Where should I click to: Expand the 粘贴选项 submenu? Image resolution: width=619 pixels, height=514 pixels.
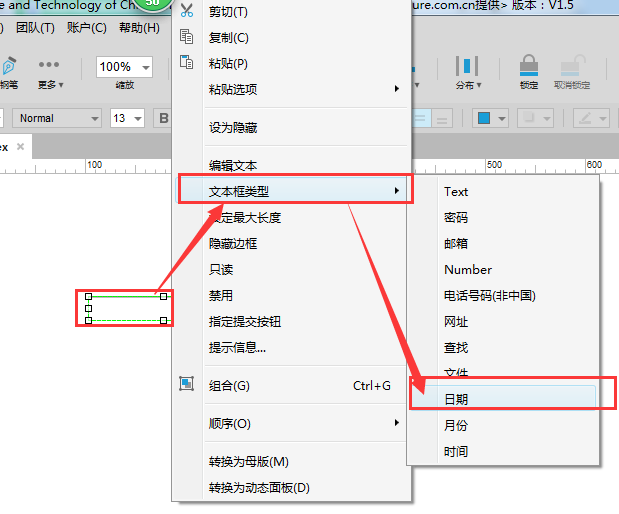pos(291,89)
